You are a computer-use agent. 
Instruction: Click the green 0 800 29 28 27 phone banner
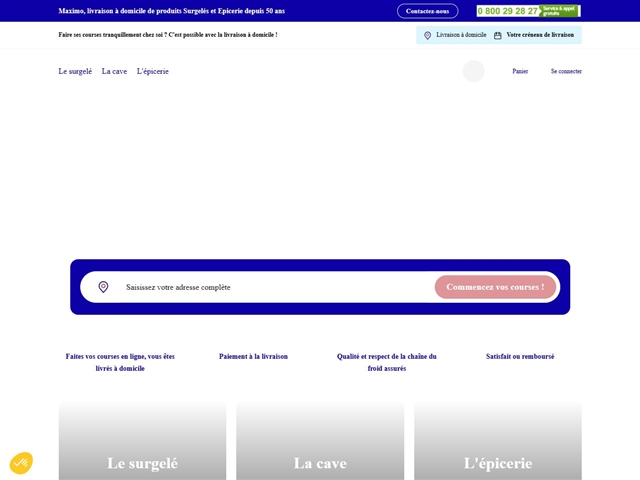pyautogui.click(x=528, y=11)
